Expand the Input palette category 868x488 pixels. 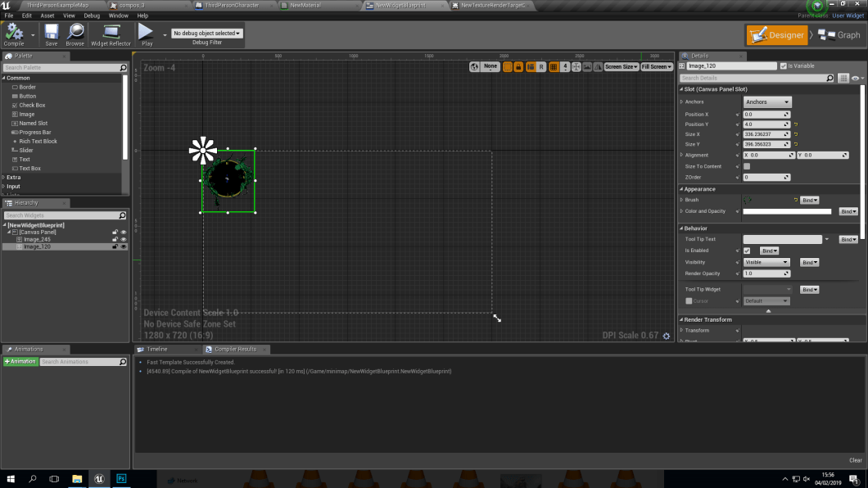(x=4, y=187)
